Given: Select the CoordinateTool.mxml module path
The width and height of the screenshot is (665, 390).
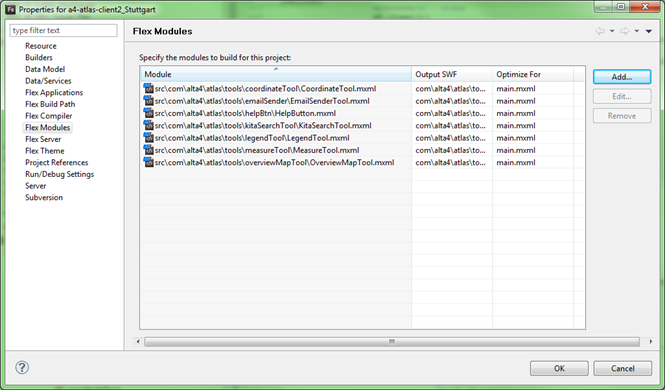Looking at the screenshot, I should click(265, 88).
